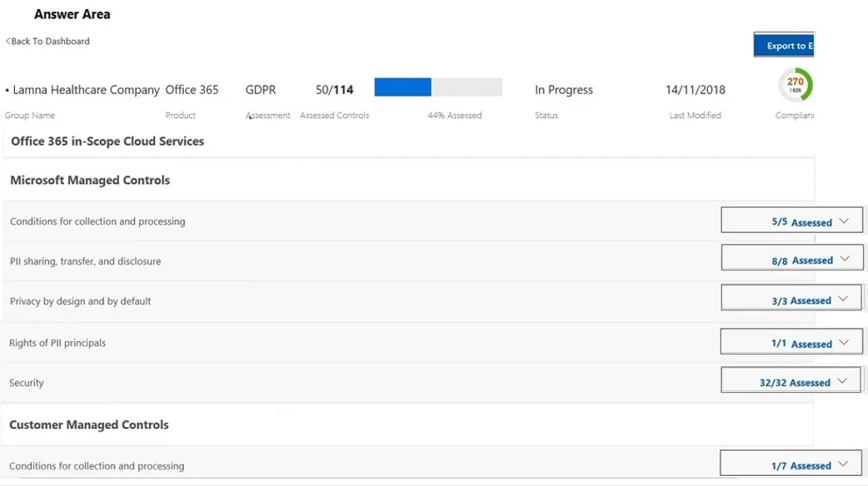Expand the 3/3 Assessed Privacy by design dropdown
The height and width of the screenshot is (486, 868).
[791, 297]
